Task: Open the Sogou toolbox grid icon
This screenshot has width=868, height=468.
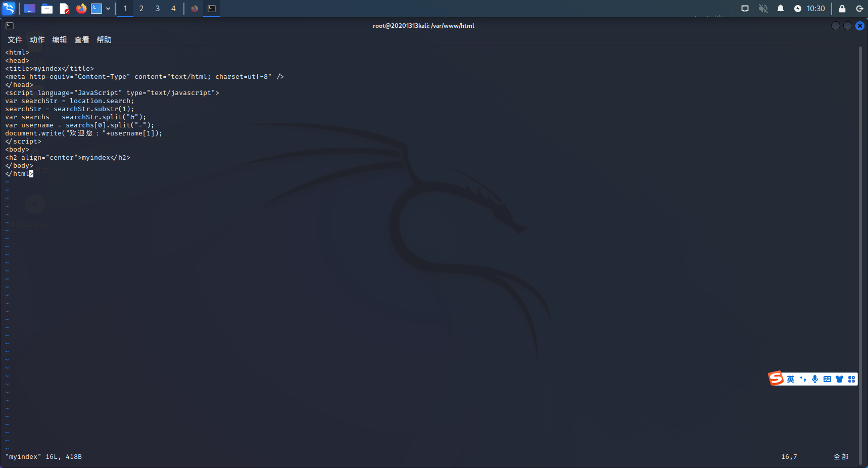Action: (x=851, y=379)
